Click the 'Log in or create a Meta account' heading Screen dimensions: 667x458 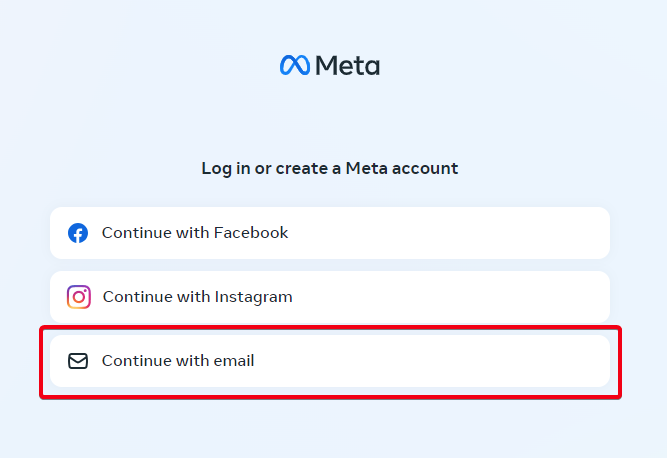330,168
